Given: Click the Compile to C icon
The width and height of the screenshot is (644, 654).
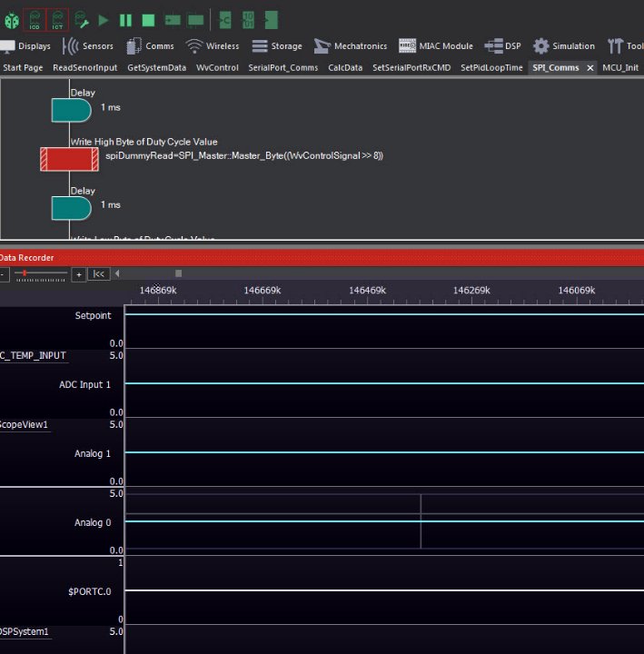Looking at the screenshot, I should coord(225,20).
